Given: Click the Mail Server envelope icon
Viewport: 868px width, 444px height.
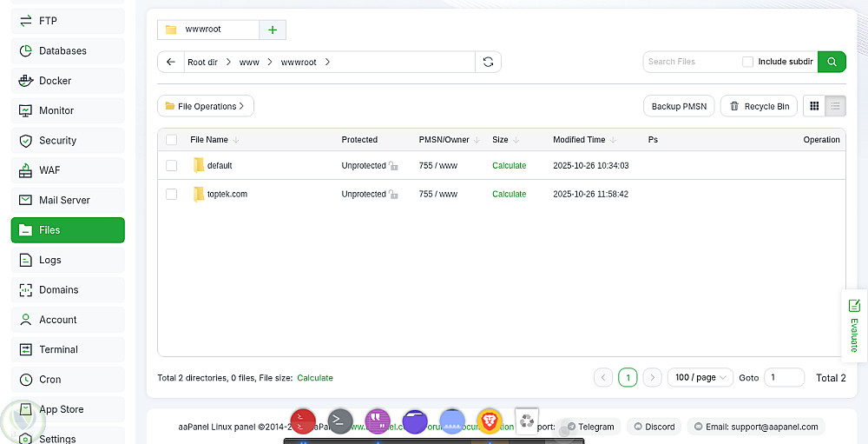Looking at the screenshot, I should (x=25, y=200).
